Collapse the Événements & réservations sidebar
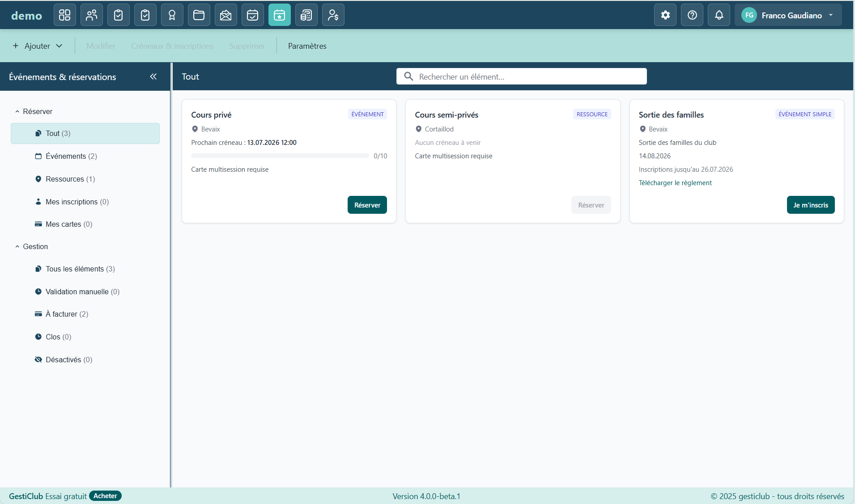This screenshot has height=504, width=855. (153, 76)
